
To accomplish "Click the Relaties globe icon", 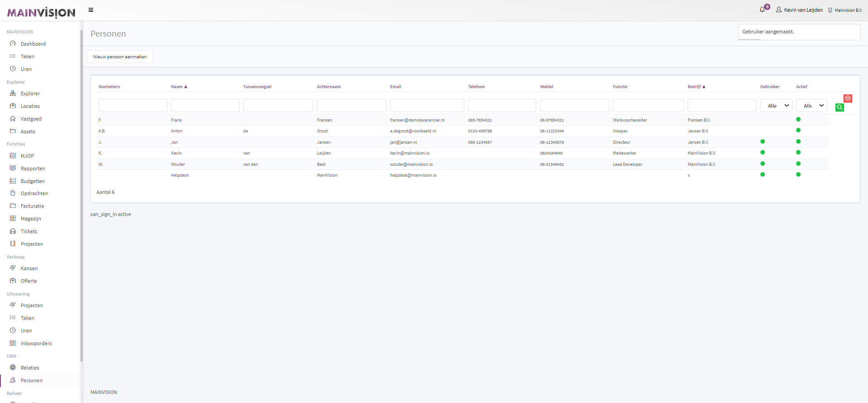I will click(13, 368).
